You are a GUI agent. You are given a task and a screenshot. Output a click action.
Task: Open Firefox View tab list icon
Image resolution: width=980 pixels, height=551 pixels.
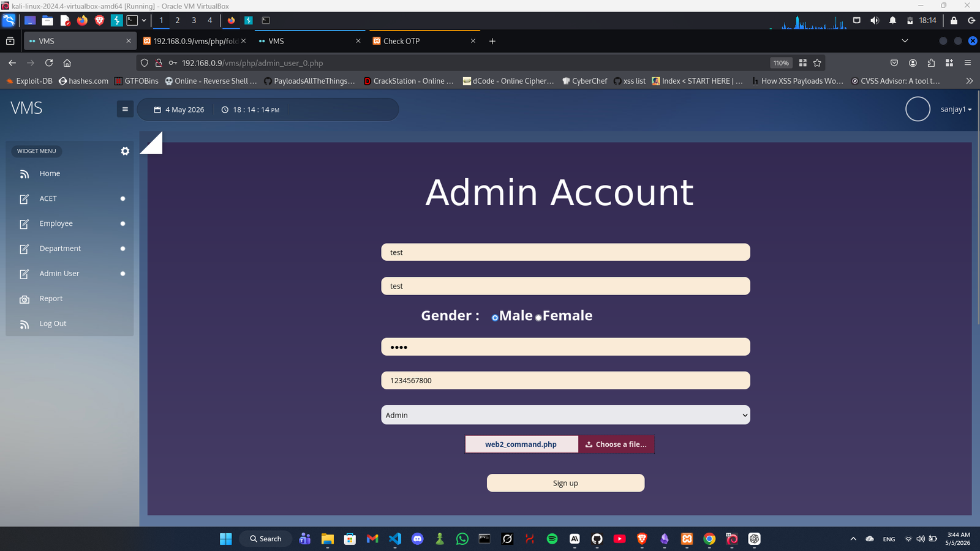[10, 41]
